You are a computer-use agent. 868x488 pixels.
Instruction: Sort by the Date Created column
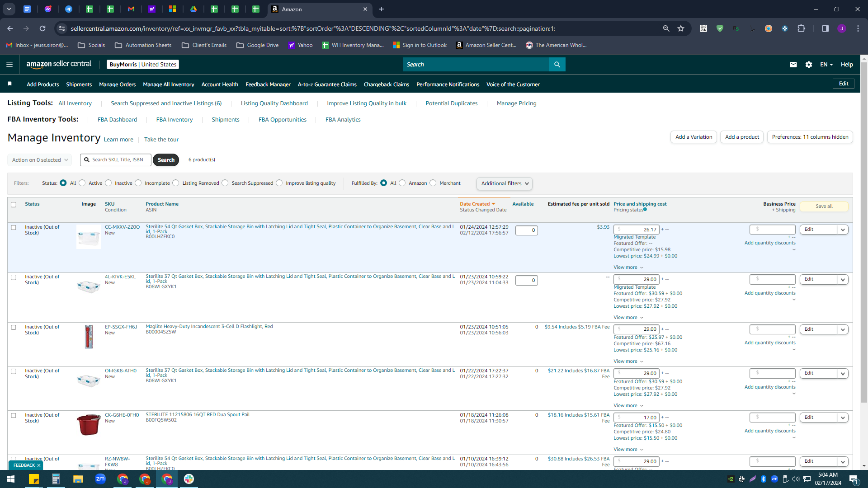click(477, 204)
